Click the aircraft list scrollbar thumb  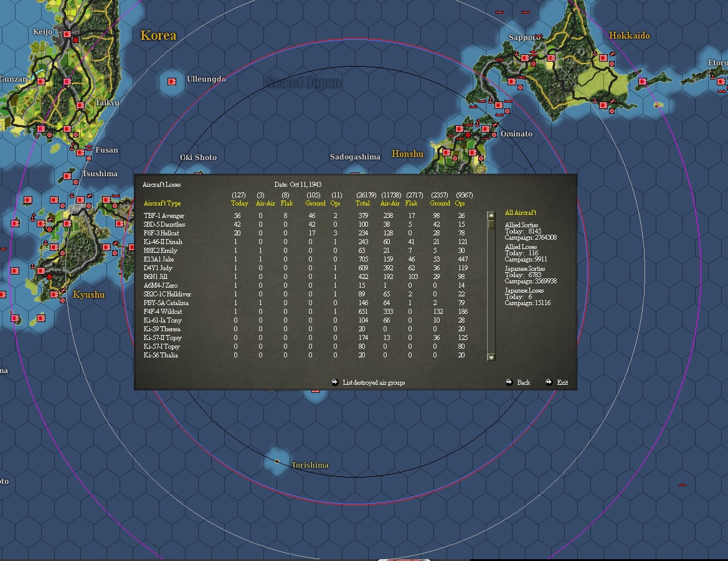[491, 224]
